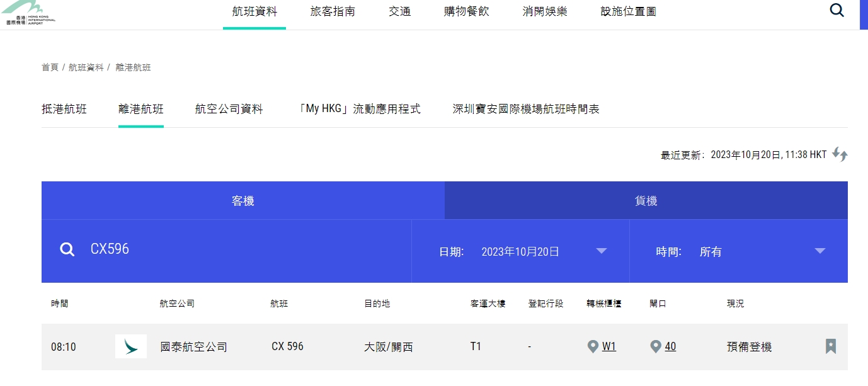Click the refresh arrows beside last updated time
The image size is (868, 386).
point(840,154)
